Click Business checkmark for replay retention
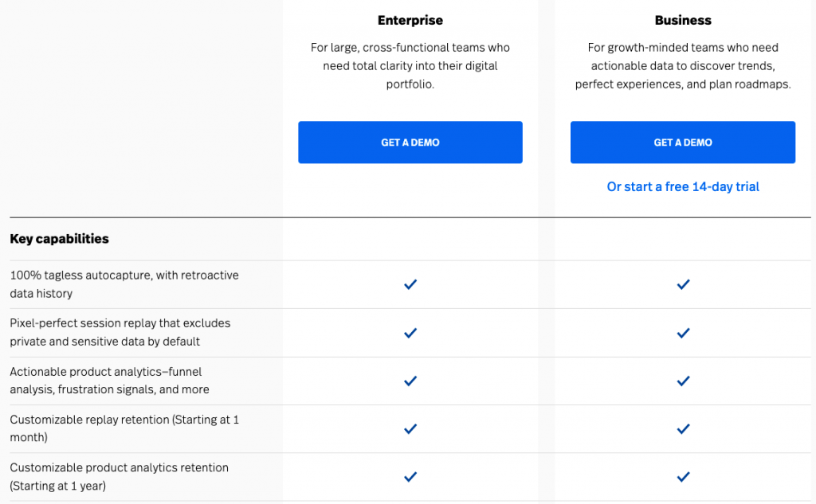Image resolution: width=816 pixels, height=504 pixels. pyautogui.click(x=683, y=428)
